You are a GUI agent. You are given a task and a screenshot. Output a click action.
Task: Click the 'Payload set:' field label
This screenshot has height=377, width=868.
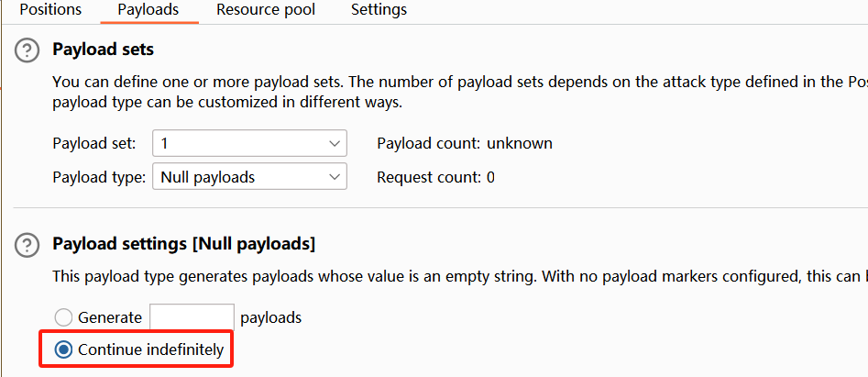point(94,143)
